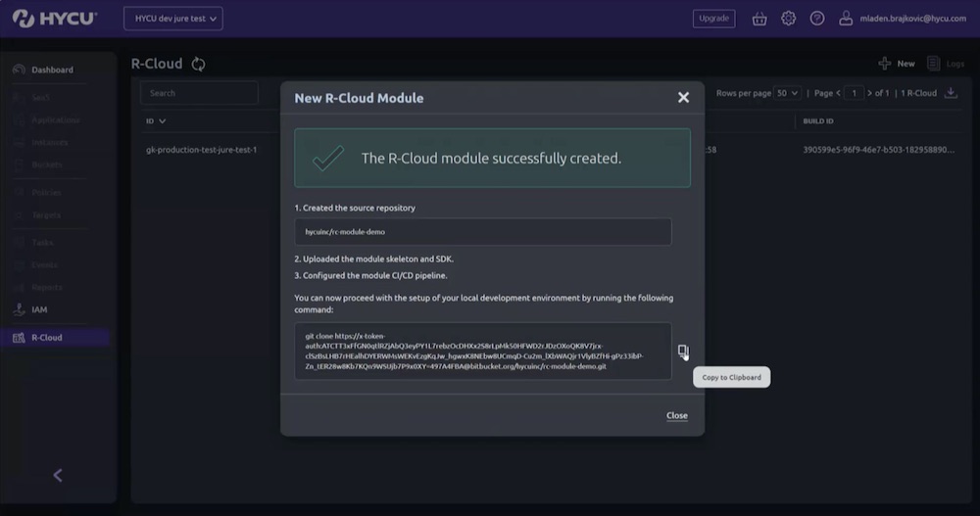Click the Dashboard sidebar icon

pos(19,70)
